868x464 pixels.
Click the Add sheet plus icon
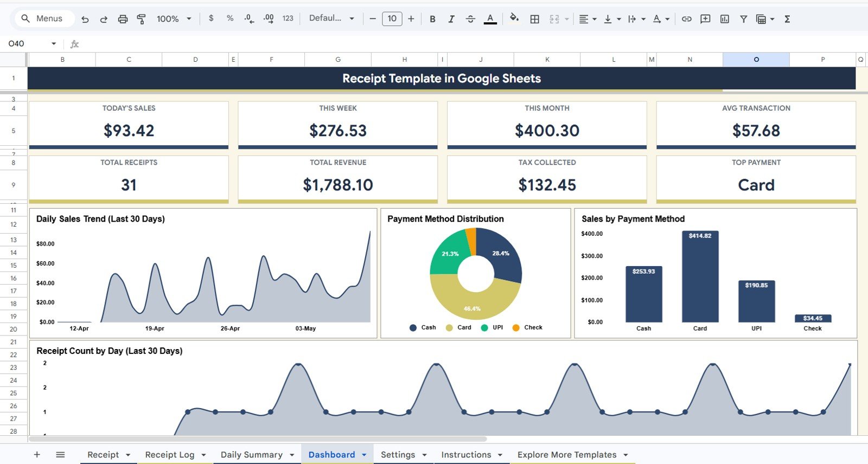pos(37,454)
